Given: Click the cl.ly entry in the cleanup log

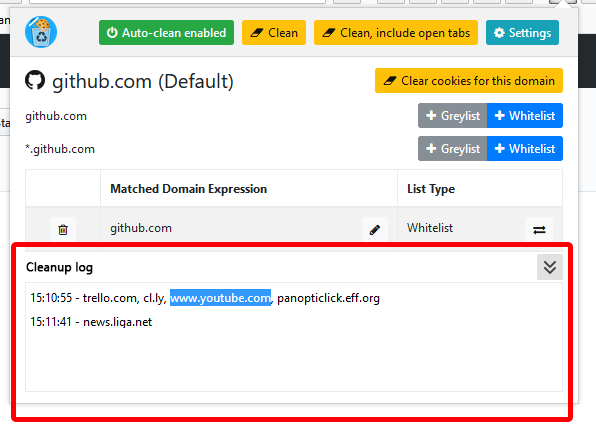Looking at the screenshot, I should pos(154,298).
